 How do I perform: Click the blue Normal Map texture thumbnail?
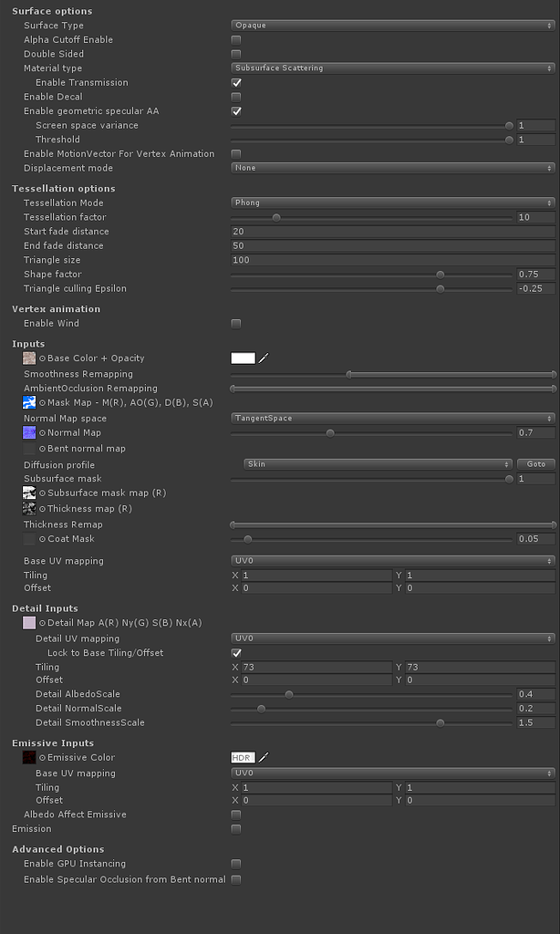(x=29, y=433)
